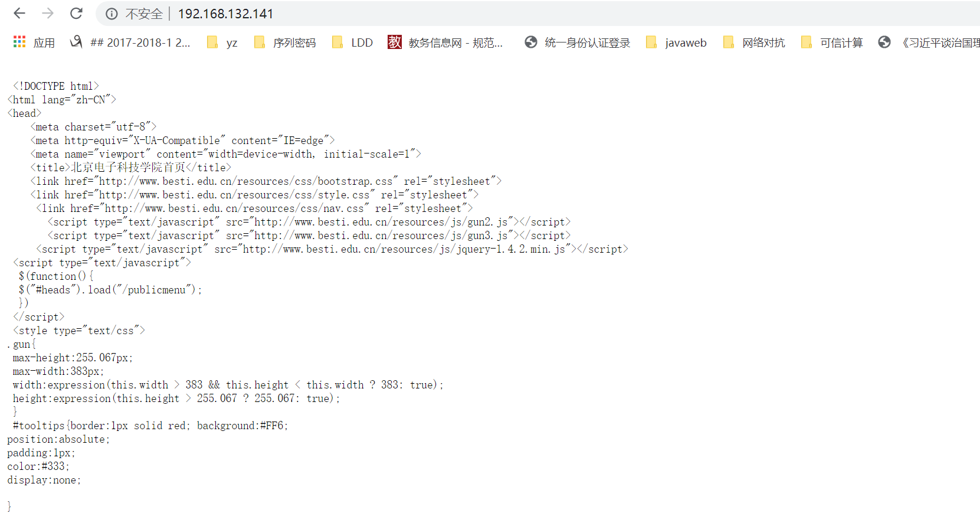Open the 习近平谈治国理政 bookmark
980x526 pixels.
940,43
